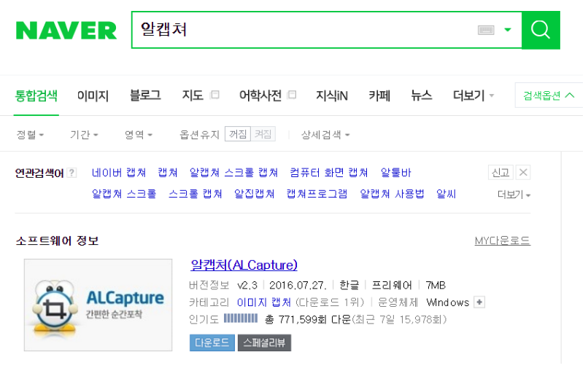This screenshot has height=371, width=588.
Task: Click the NAVER logo
Action: [x=66, y=31]
